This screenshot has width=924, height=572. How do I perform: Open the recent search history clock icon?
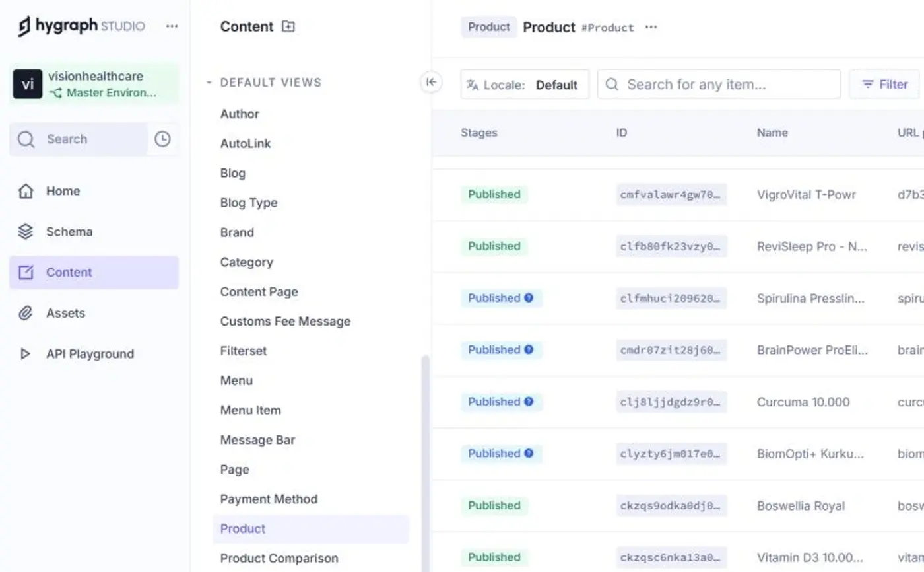pyautogui.click(x=162, y=139)
